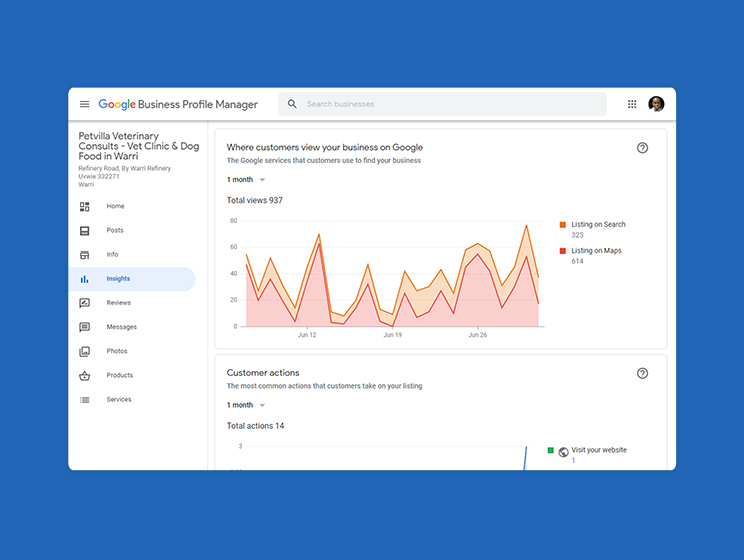Click the Visit your website globe icon

[x=563, y=452]
